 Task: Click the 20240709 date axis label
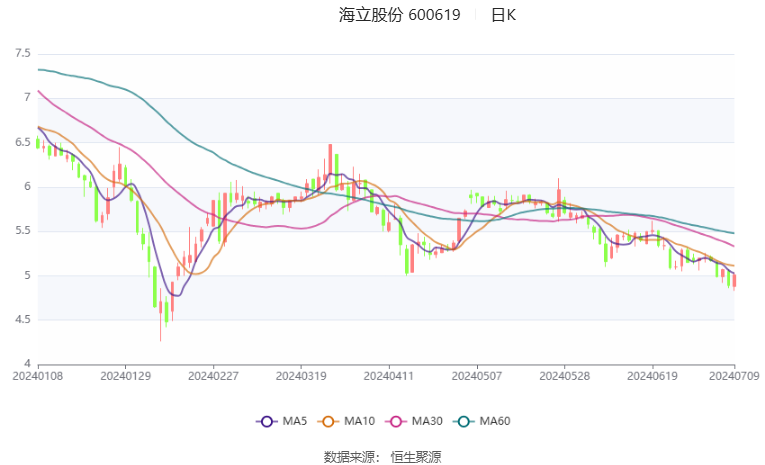[734, 376]
